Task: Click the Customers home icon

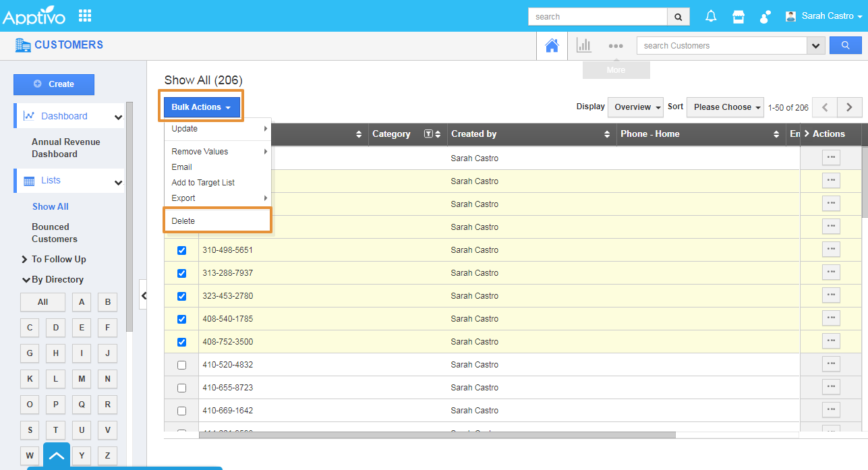Action: (552, 46)
